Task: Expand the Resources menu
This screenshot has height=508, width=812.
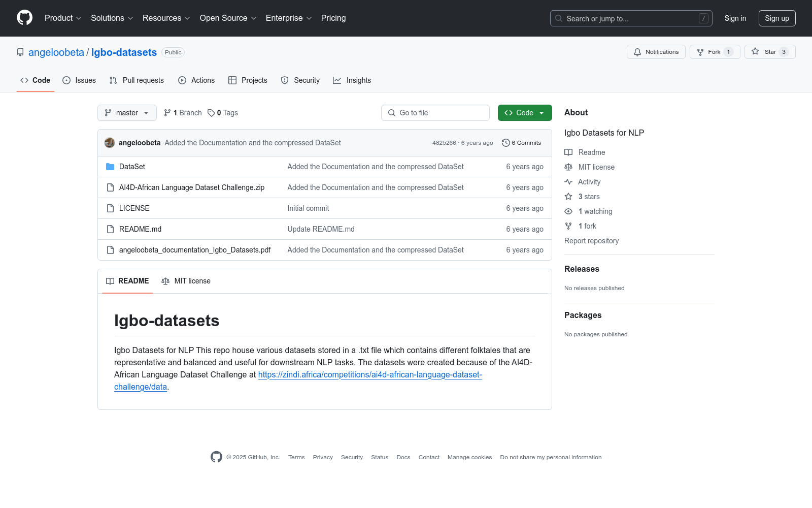Action: click(166, 18)
